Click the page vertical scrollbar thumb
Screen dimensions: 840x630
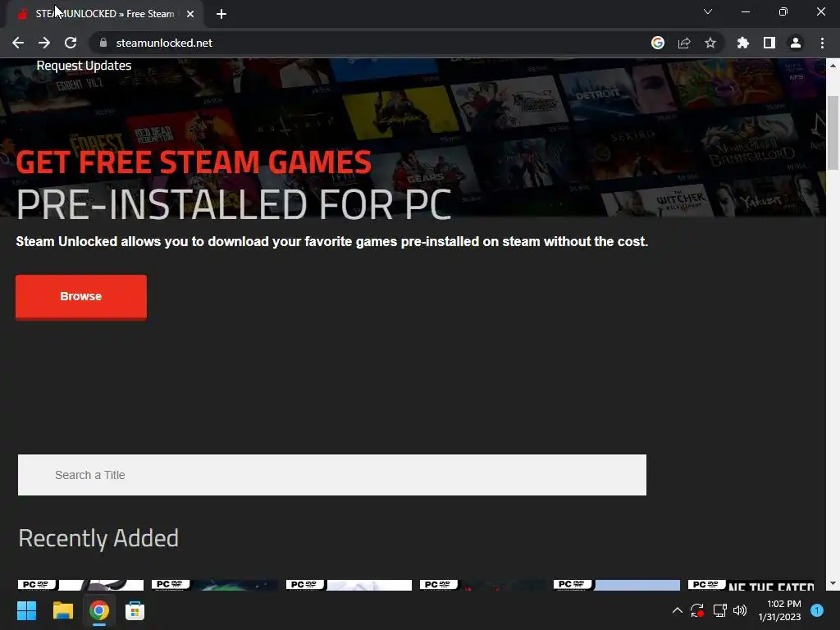[833, 133]
